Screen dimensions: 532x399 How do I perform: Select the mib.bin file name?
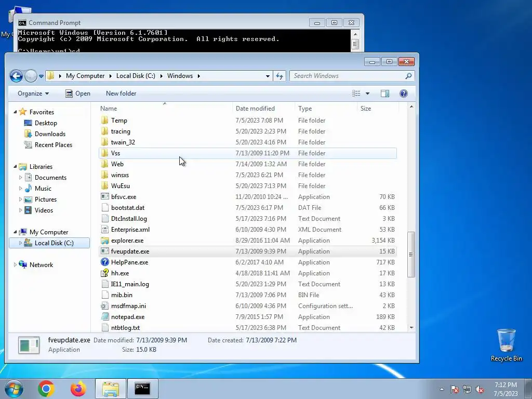click(122, 295)
